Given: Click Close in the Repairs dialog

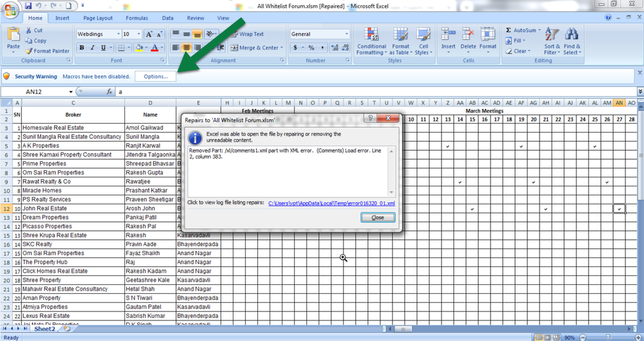Looking at the screenshot, I should (378, 217).
